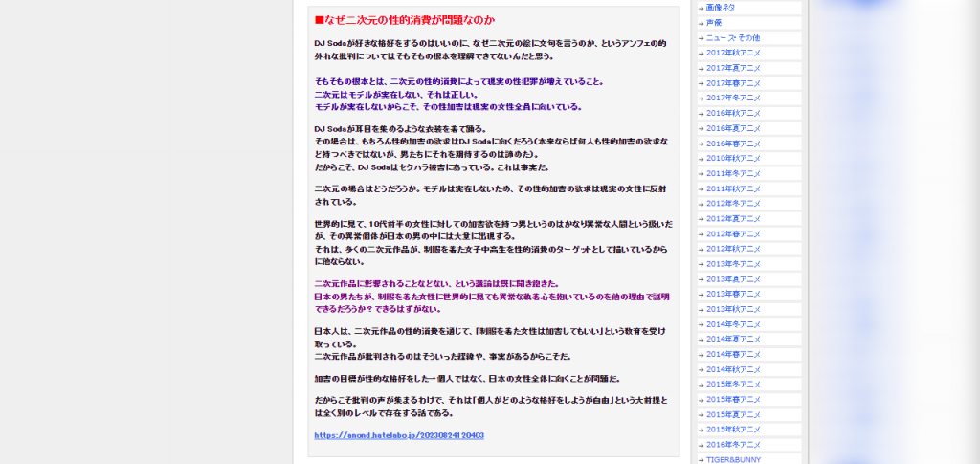Open the 2011年冬アニメ category

(733, 173)
